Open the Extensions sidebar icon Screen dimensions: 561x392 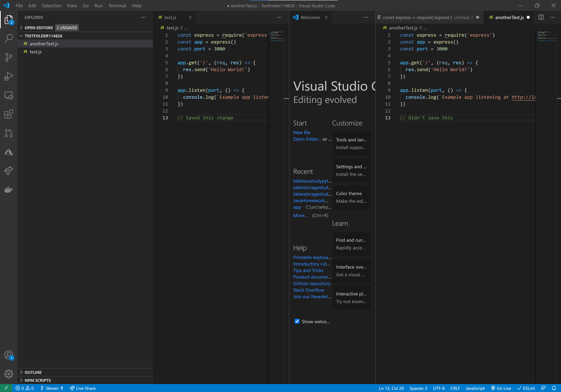click(x=9, y=114)
